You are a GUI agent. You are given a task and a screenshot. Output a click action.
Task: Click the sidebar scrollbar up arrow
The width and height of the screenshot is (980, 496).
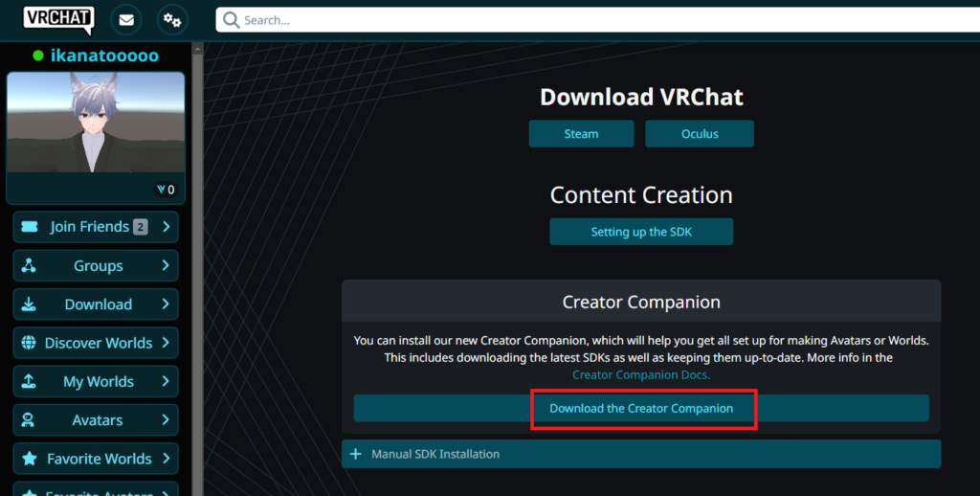coord(197,48)
